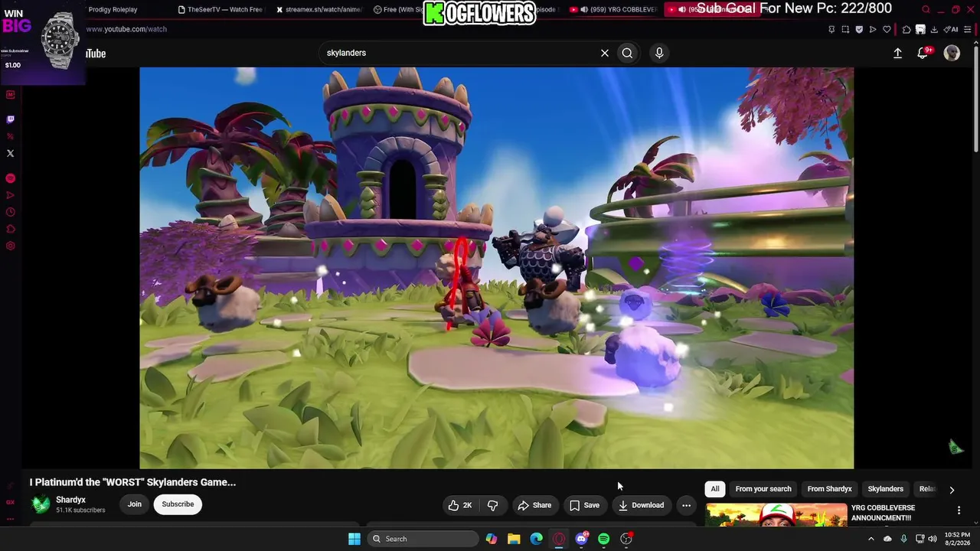Start voice search with the microphone
This screenshot has width=980, height=551.
[x=659, y=53]
